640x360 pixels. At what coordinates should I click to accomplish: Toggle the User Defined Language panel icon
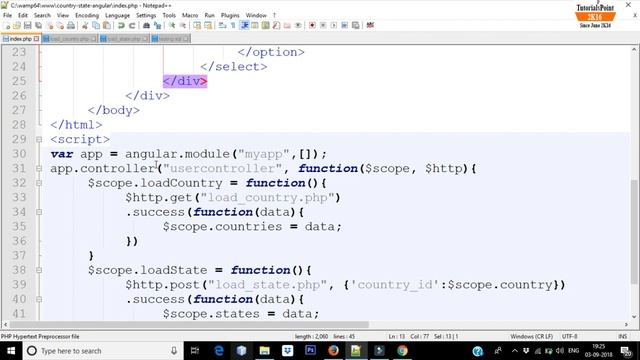(x=255, y=25)
